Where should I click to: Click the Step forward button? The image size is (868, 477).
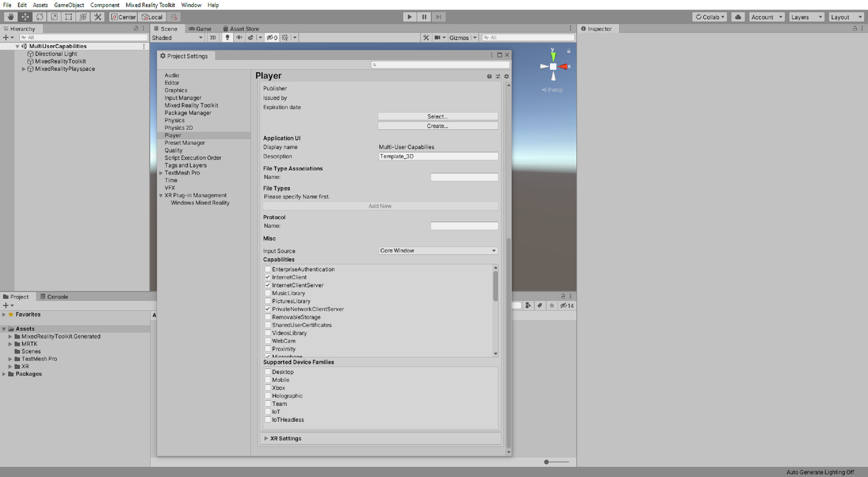(x=439, y=17)
